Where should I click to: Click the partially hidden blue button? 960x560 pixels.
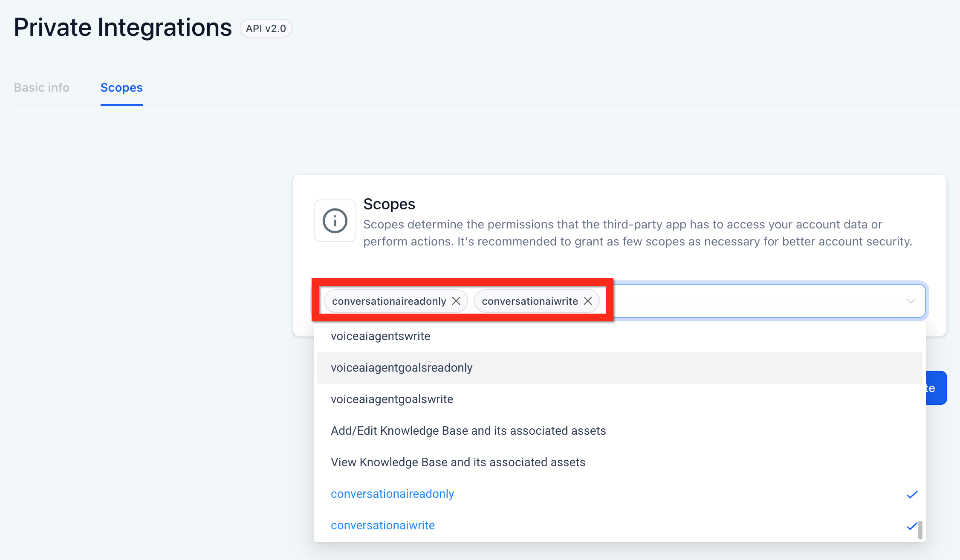point(936,388)
